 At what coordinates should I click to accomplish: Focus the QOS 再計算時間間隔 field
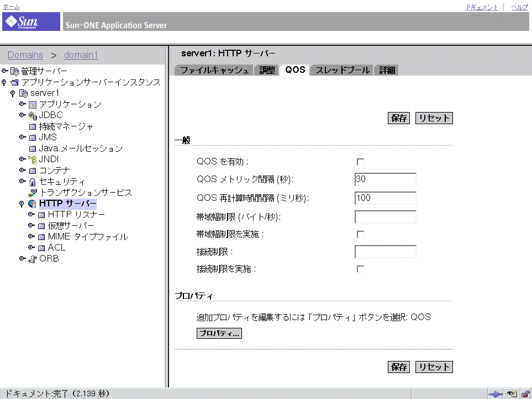386,198
